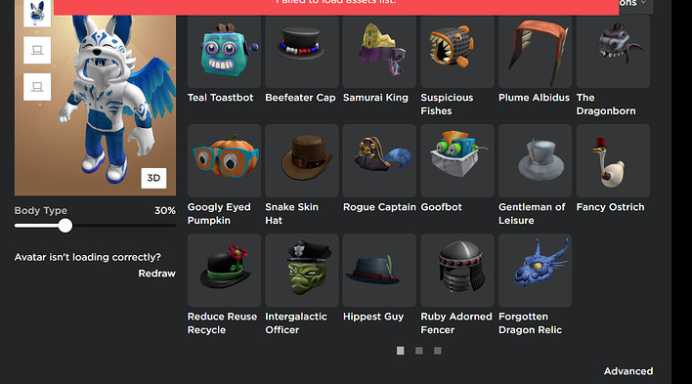Toggle the 3D avatar view
This screenshot has width=692, height=384.
154,178
